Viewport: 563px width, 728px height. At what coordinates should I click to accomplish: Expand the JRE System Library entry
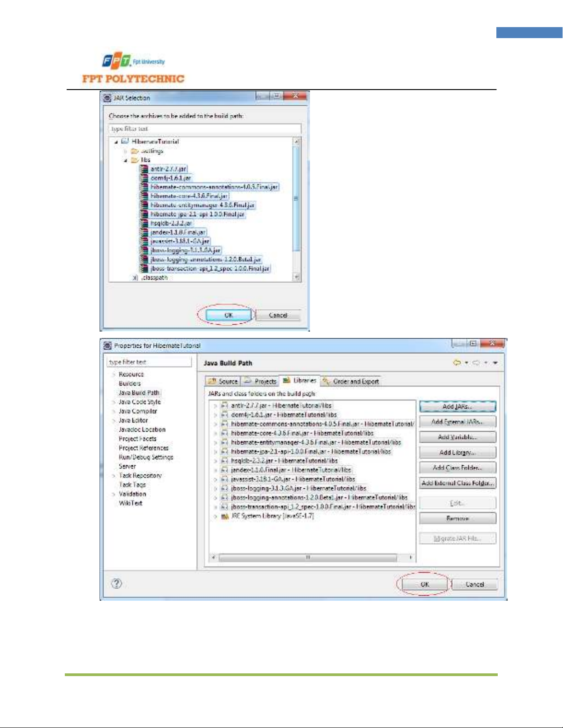click(x=215, y=516)
